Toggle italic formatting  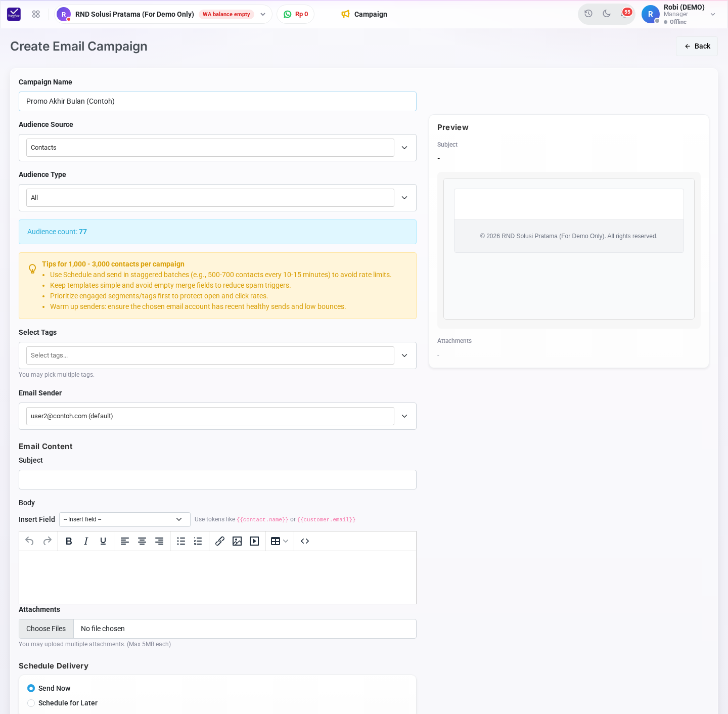pyautogui.click(x=86, y=541)
